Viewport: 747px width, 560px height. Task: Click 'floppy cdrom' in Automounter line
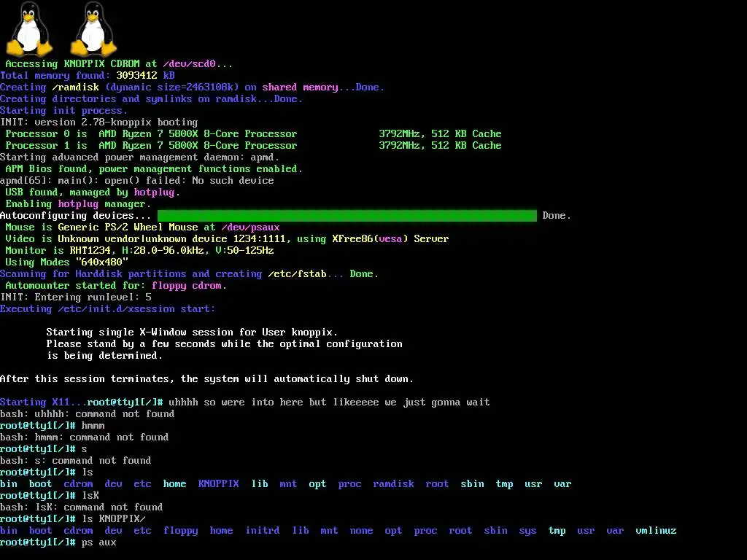click(x=186, y=286)
